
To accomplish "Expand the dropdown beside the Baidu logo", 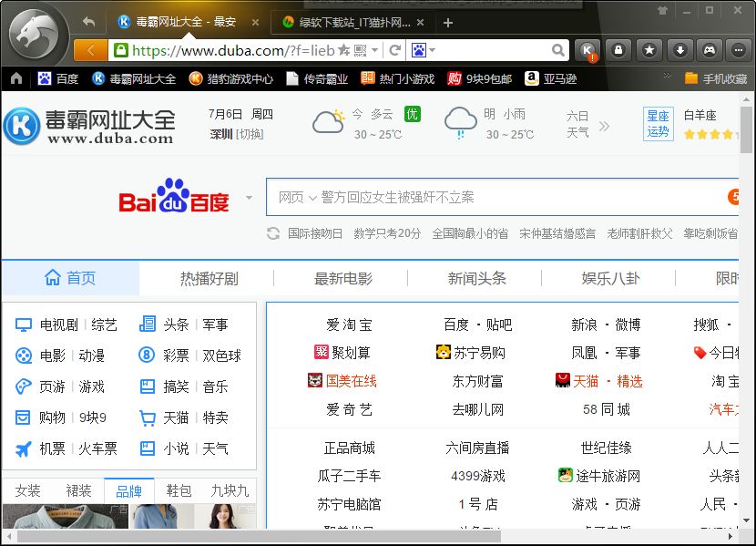I will coord(248,197).
